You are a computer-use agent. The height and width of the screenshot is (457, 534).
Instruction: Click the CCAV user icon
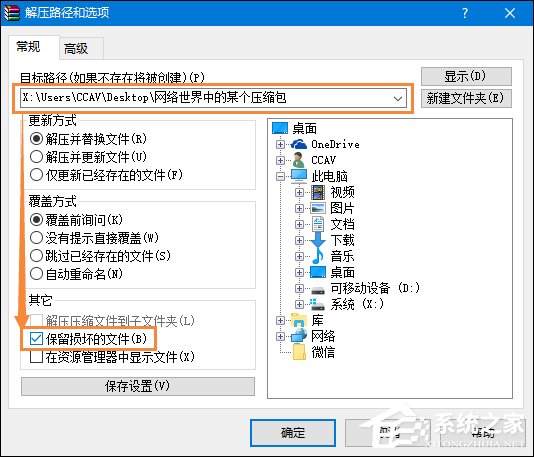[x=299, y=160]
